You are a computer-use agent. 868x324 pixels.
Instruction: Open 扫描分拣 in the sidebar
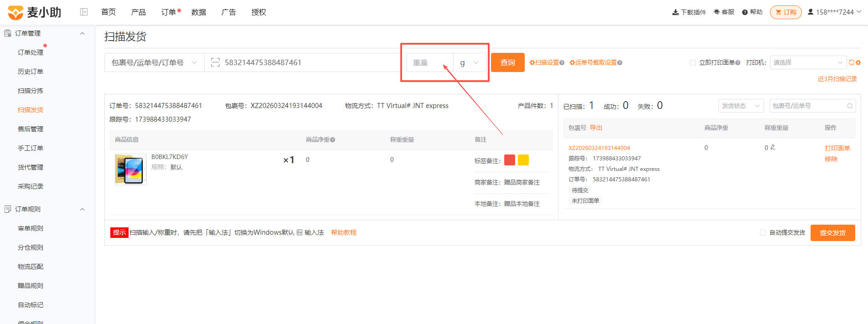pos(31,91)
